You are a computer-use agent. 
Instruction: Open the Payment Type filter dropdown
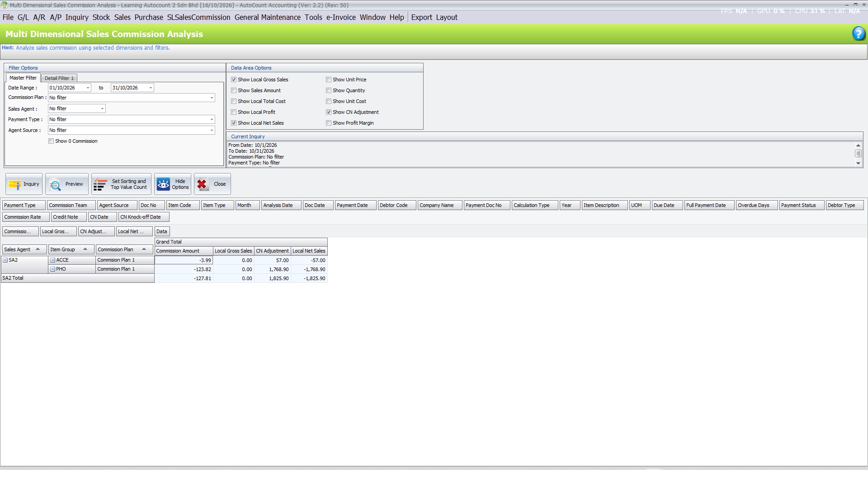click(x=211, y=119)
